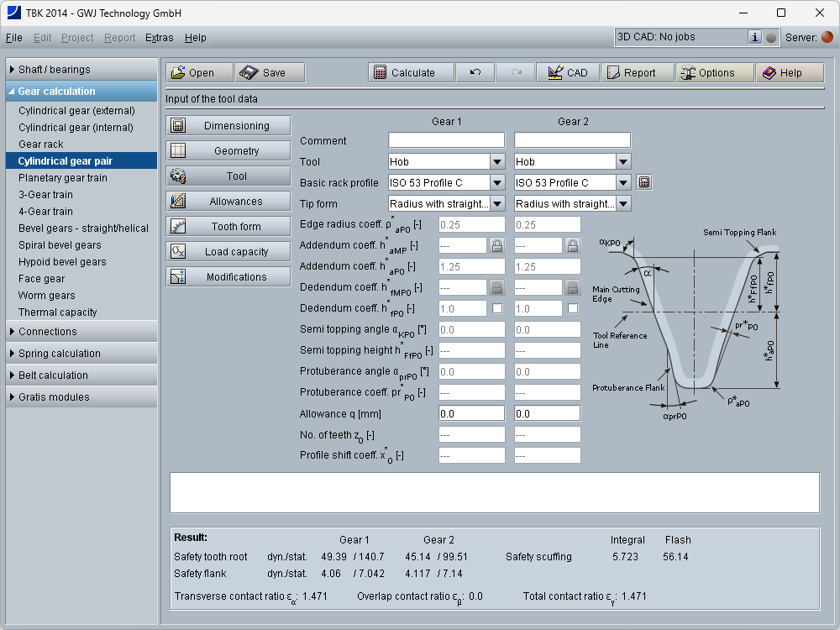Open the Extras menu
The height and width of the screenshot is (630, 840).
(159, 38)
